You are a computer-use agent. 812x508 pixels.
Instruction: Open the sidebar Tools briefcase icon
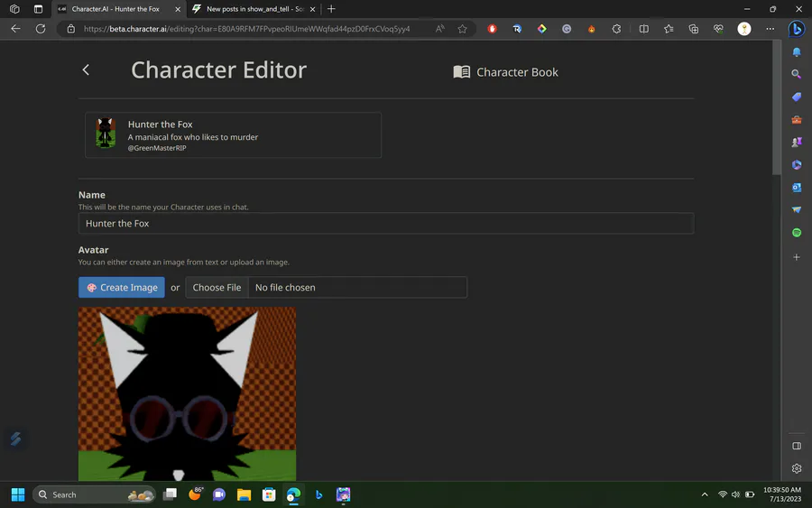pyautogui.click(x=797, y=120)
